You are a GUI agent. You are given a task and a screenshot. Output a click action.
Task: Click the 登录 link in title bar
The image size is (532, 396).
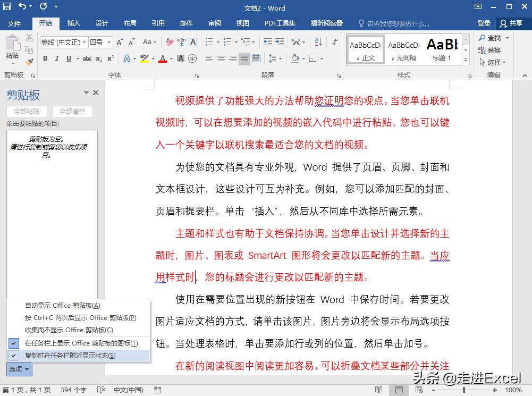[x=484, y=23]
